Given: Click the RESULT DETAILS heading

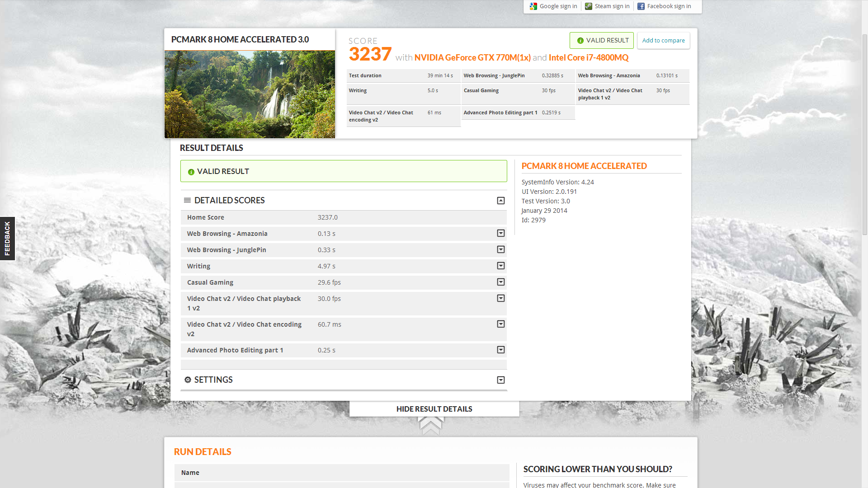Looking at the screenshot, I should tap(211, 148).
